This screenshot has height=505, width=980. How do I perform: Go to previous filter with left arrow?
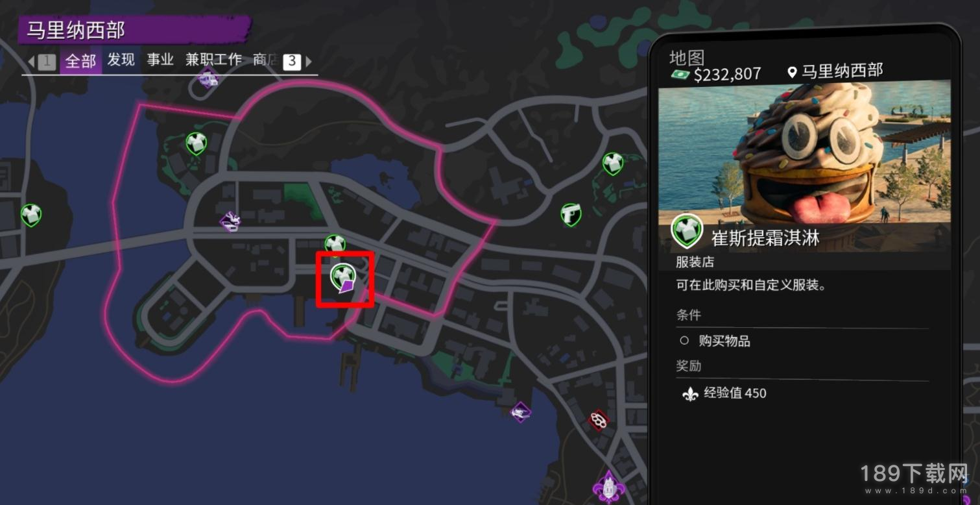click(31, 62)
